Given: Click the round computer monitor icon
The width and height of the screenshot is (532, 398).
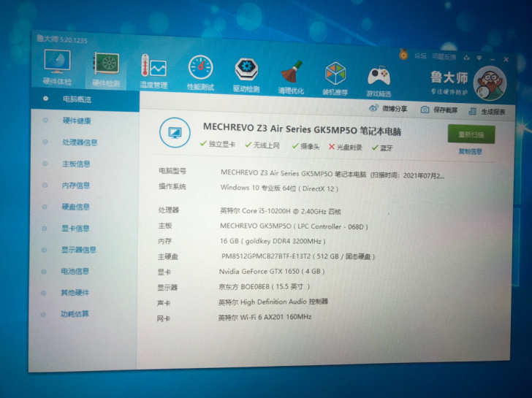Looking at the screenshot, I should (175, 133).
